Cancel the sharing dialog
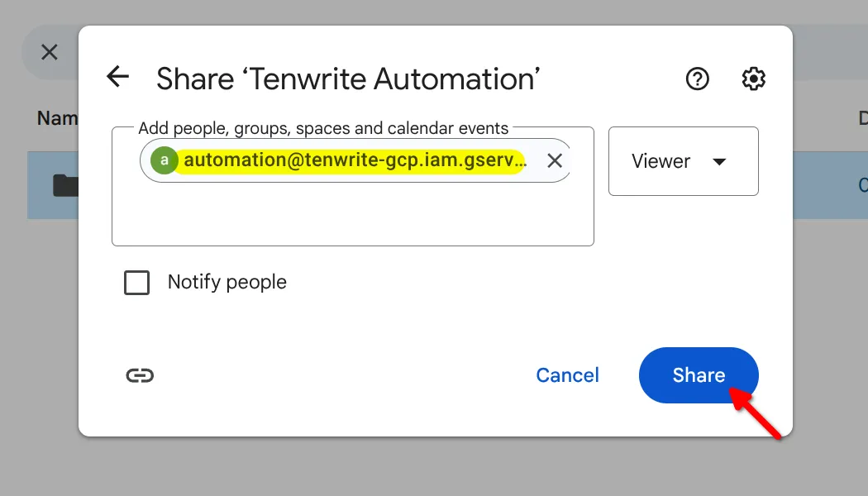This screenshot has height=496, width=868. pos(567,375)
